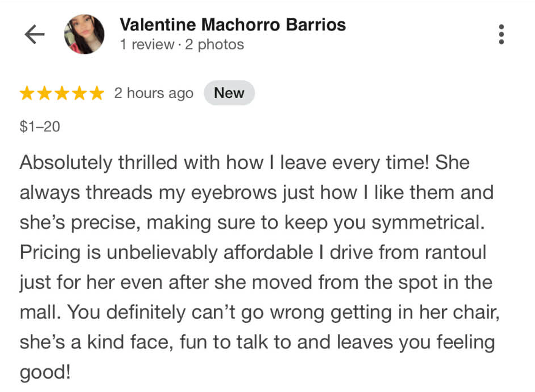Click the "2 photos" count text
This screenshot has height=392, width=535.
[x=215, y=45]
